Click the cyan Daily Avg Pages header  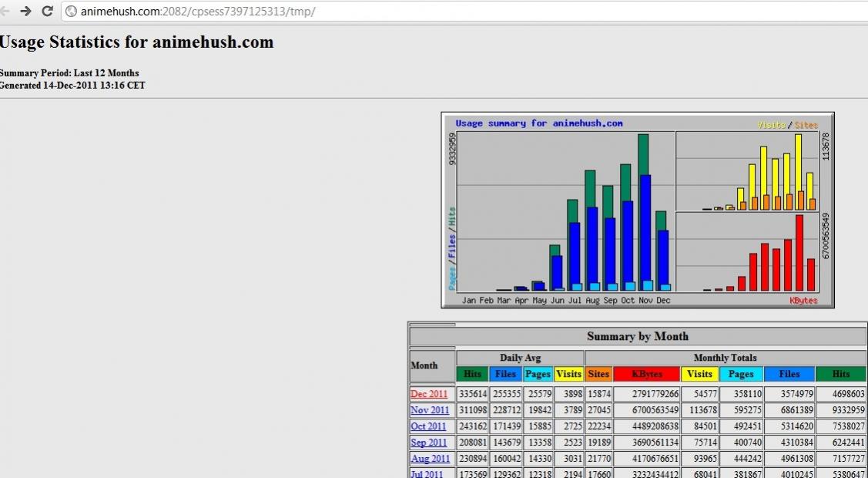click(538, 374)
